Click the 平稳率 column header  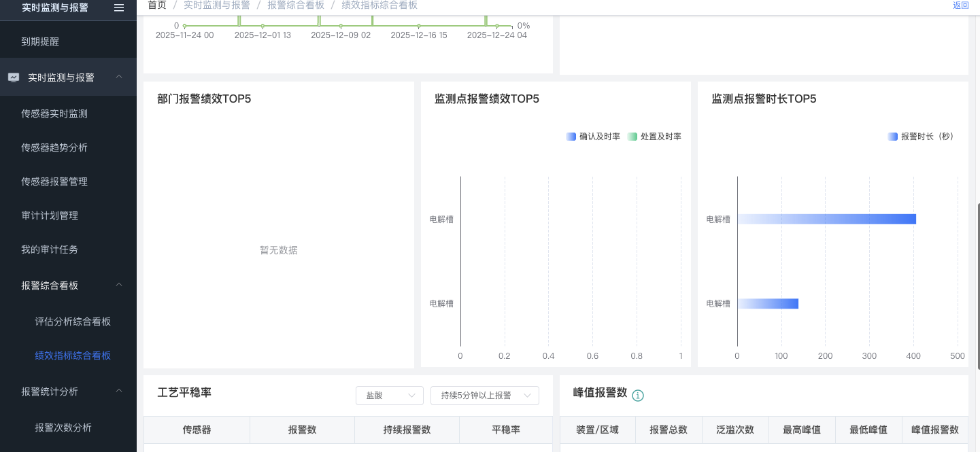505,430
